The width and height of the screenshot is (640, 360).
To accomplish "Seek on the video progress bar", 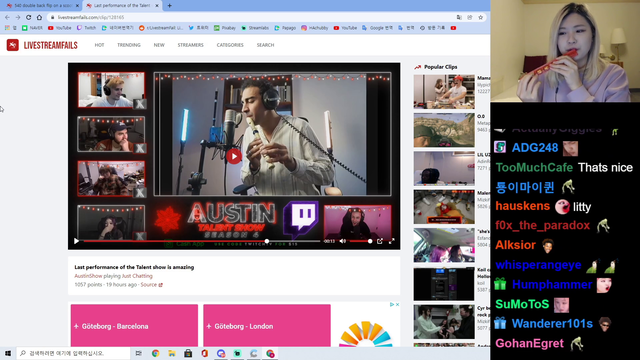I will coord(202,241).
